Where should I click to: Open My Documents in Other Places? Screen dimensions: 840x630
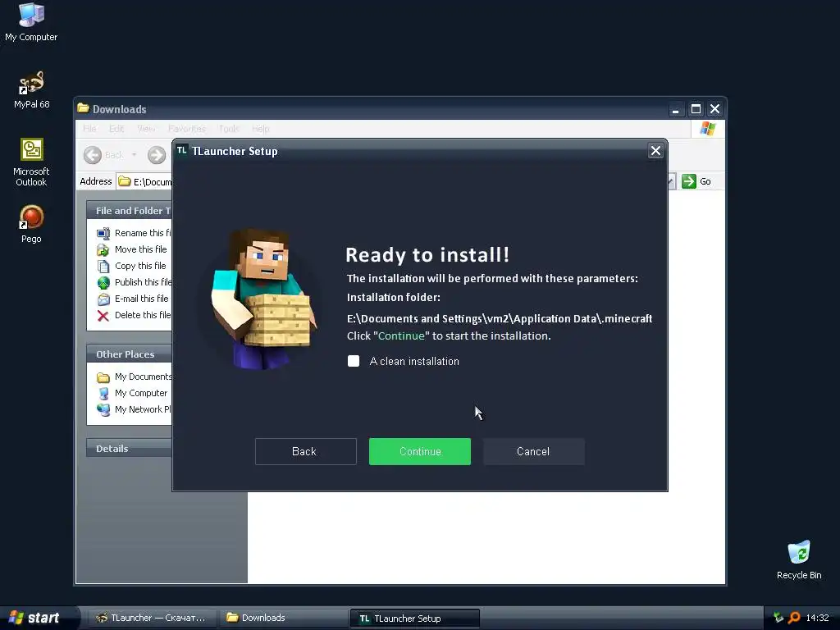(143, 377)
